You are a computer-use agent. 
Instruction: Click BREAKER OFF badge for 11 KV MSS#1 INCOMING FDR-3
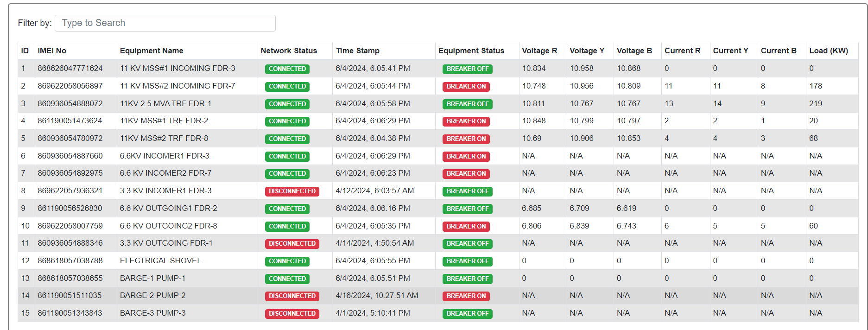(x=467, y=69)
